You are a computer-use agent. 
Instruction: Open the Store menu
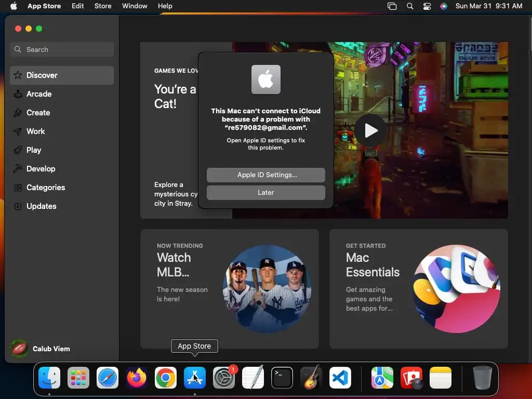pyautogui.click(x=103, y=6)
